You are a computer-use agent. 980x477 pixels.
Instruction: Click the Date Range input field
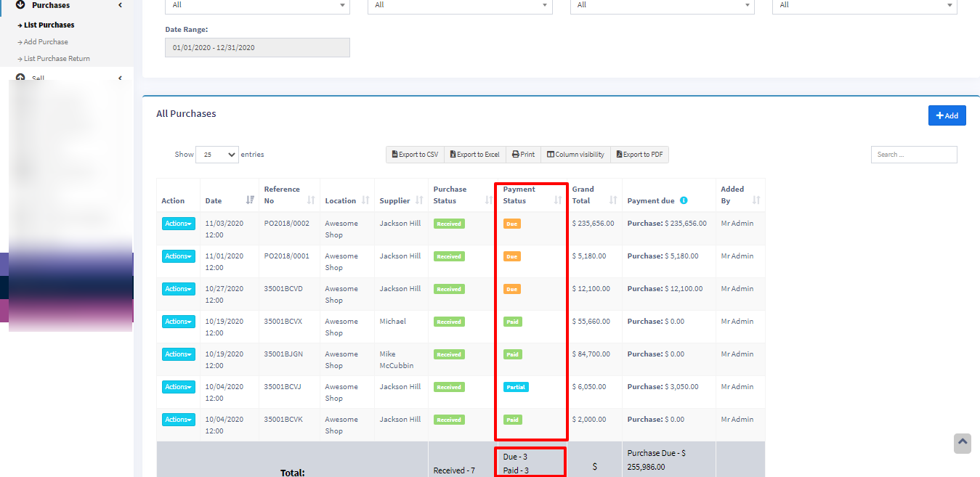point(257,48)
